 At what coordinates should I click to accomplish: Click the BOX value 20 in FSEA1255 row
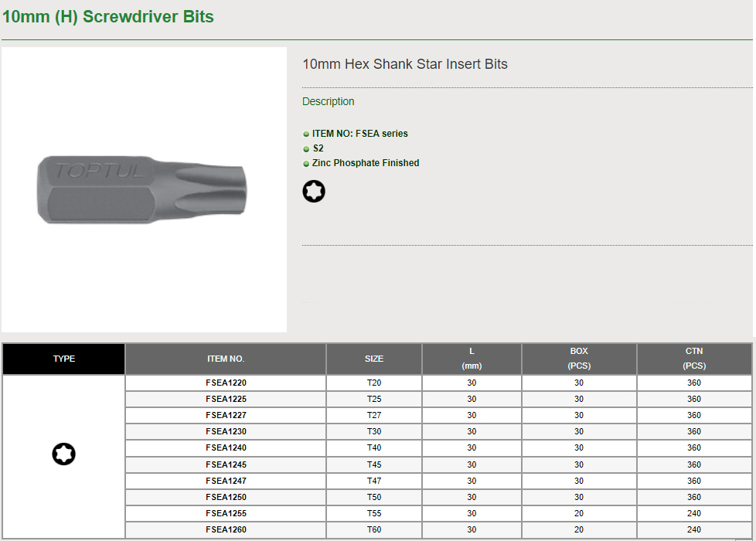(579, 513)
